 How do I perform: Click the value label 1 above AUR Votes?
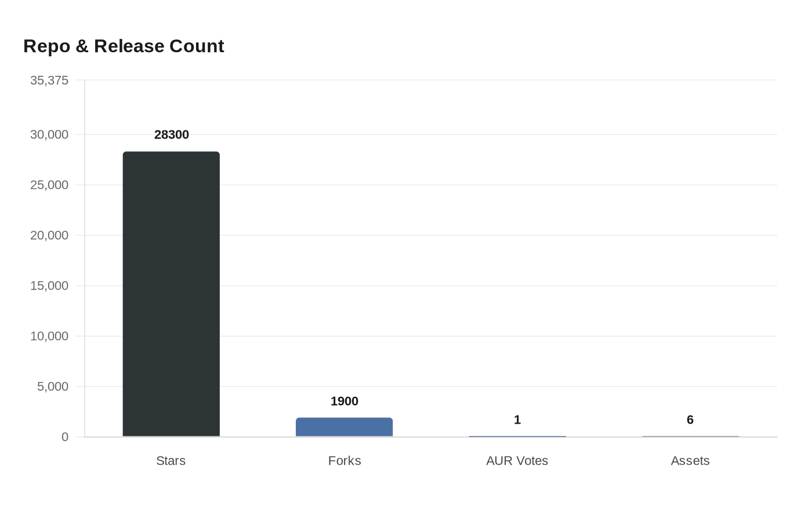[517, 420]
